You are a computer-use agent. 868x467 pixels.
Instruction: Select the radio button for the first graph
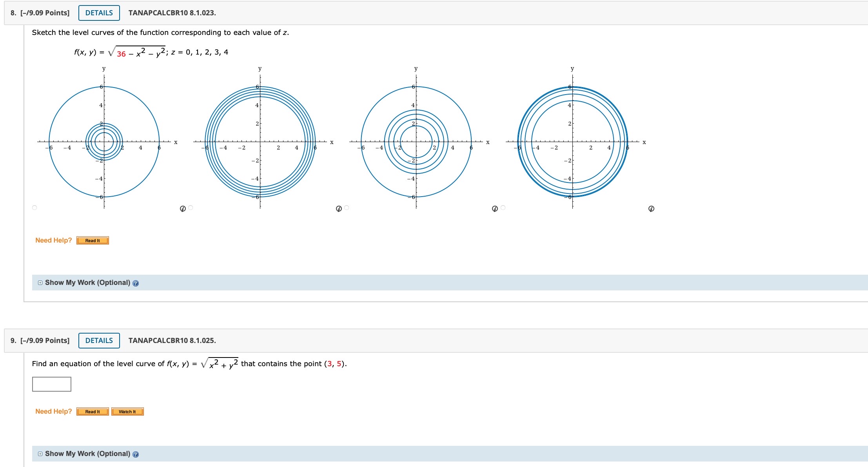(35, 208)
